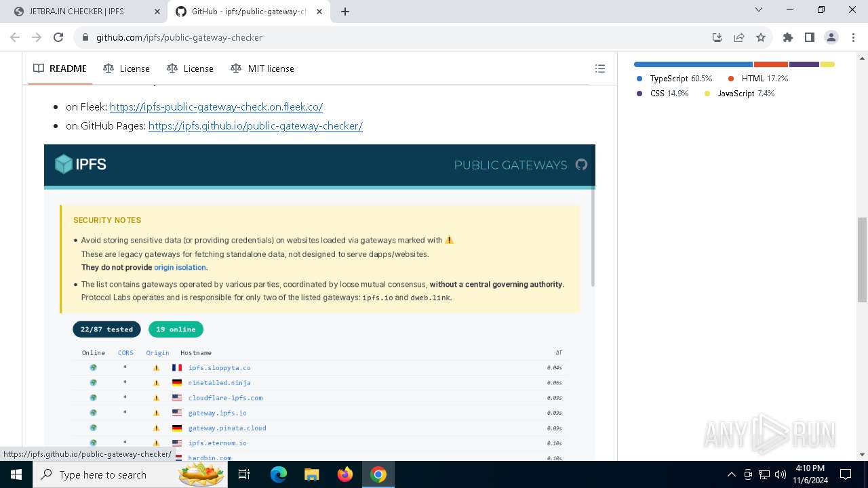Select the GitHub ipfs/public-gateway-checker tab

point(248,12)
